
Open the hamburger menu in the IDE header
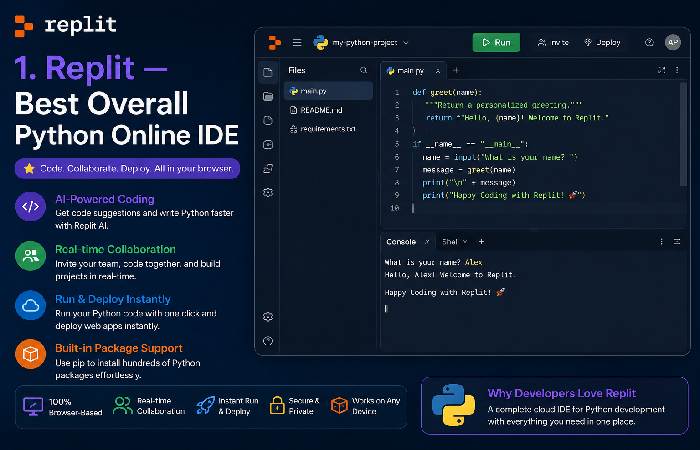(297, 43)
